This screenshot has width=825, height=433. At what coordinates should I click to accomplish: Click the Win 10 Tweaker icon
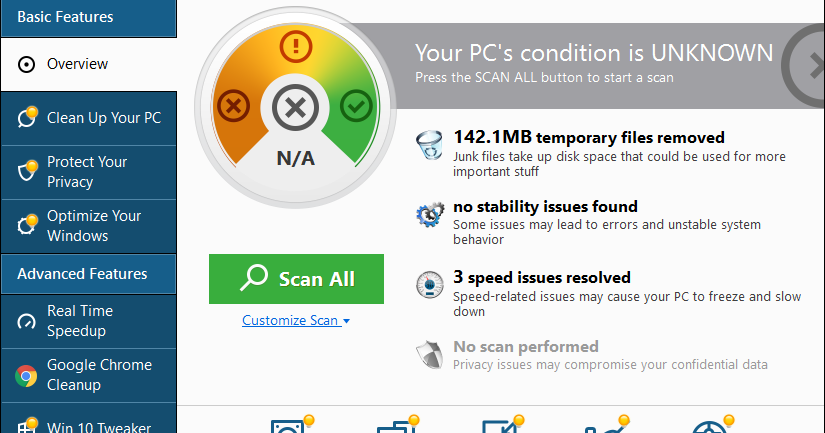point(27,424)
